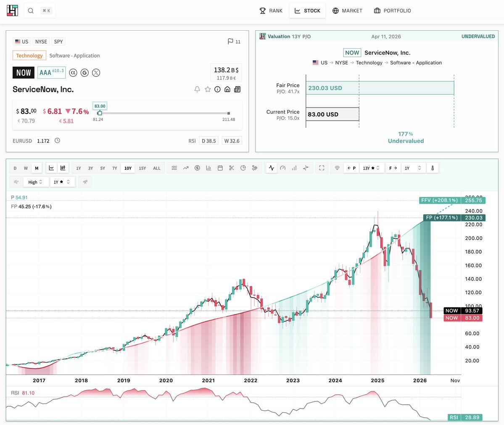The image size is (504, 425).
Task: Select monthly M chart interval
Action: tap(37, 168)
